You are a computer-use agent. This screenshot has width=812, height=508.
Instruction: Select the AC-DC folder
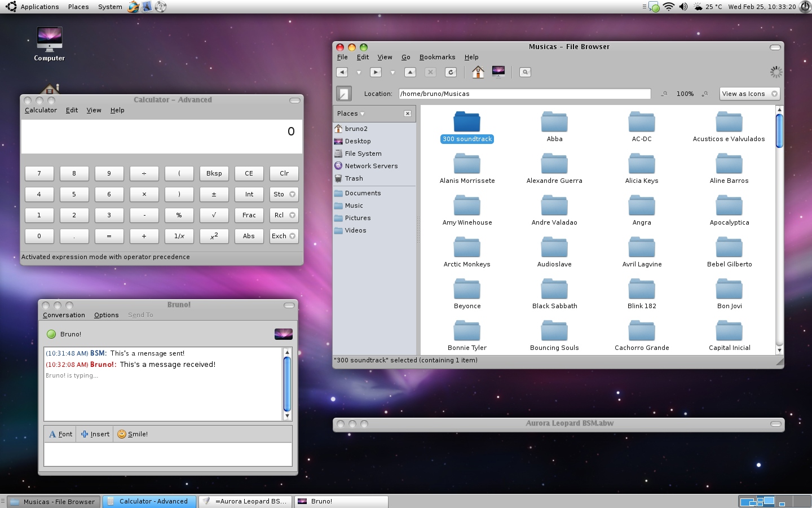pyautogui.click(x=642, y=127)
